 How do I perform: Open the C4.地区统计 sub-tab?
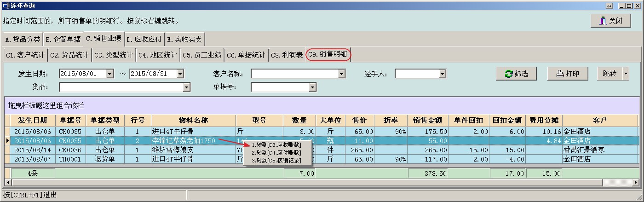tap(158, 55)
